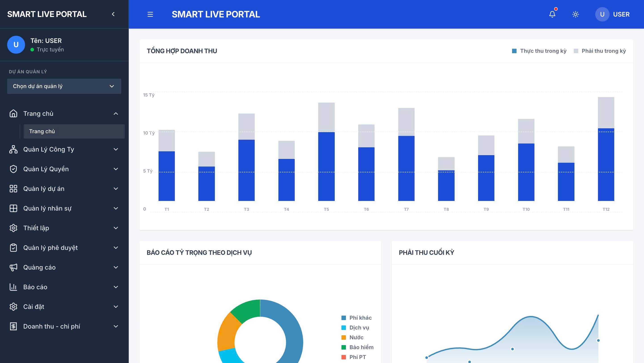The image size is (644, 363).
Task: Click the hamburger menu icon
Action: 150,14
